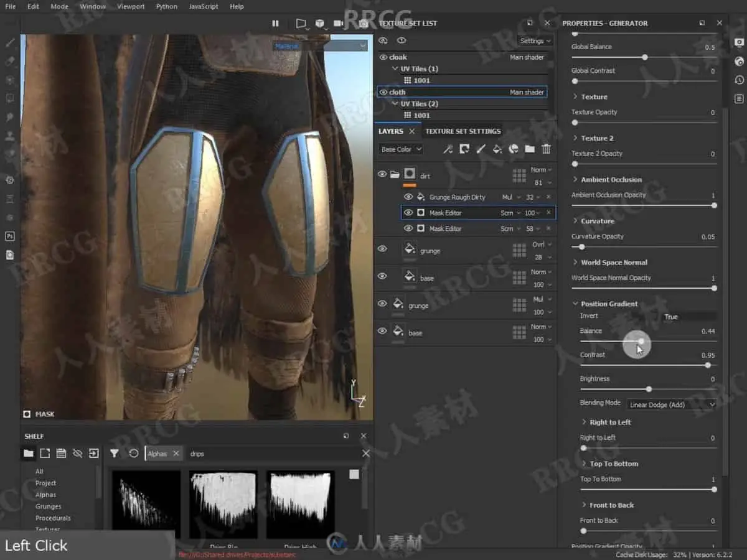Screen dimensions: 747x560
Task: Hide the dirt folder layer
Action: click(382, 175)
